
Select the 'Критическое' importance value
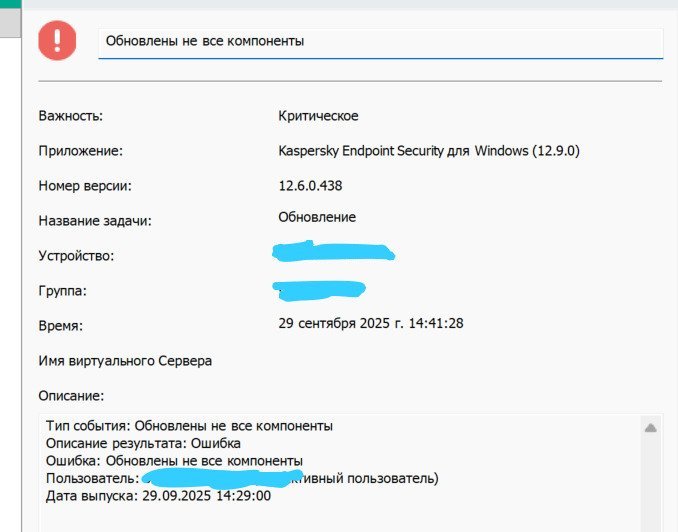click(x=318, y=116)
